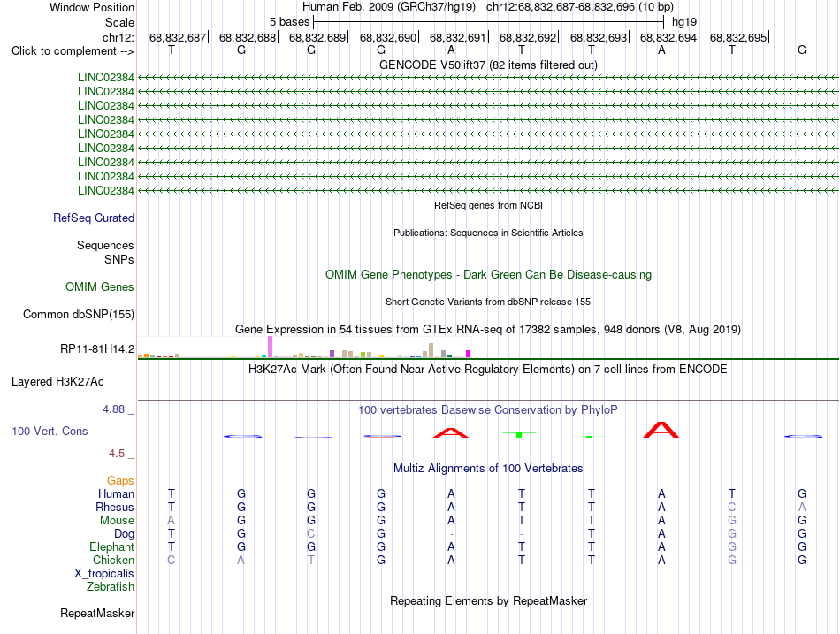
Task: Select the X_tropicalis row label
Action: [104, 574]
